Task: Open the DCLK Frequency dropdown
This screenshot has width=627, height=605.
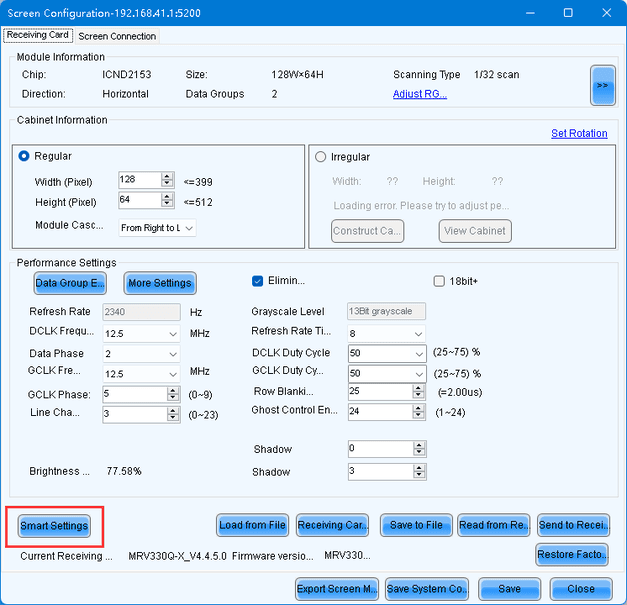Action: (x=141, y=333)
